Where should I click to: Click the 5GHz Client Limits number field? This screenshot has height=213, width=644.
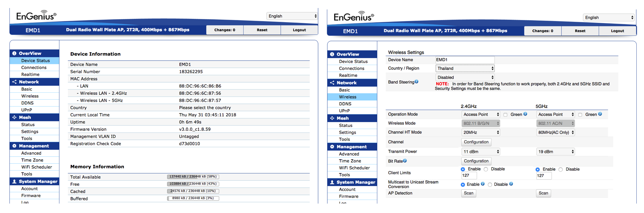[544, 176]
